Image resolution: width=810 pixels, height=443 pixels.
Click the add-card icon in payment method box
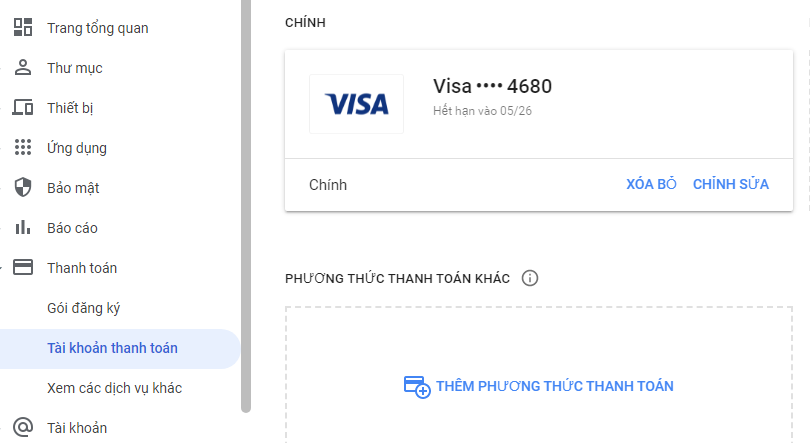click(x=416, y=387)
